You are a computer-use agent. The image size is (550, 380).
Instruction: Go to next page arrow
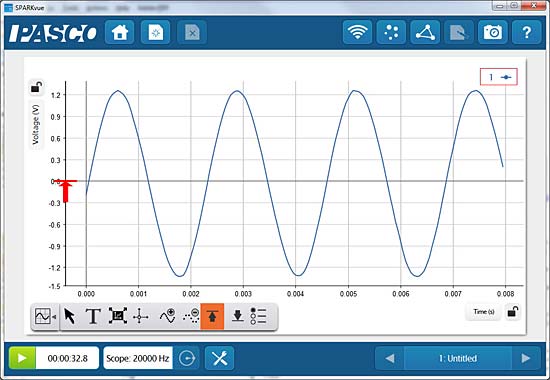pos(526,358)
